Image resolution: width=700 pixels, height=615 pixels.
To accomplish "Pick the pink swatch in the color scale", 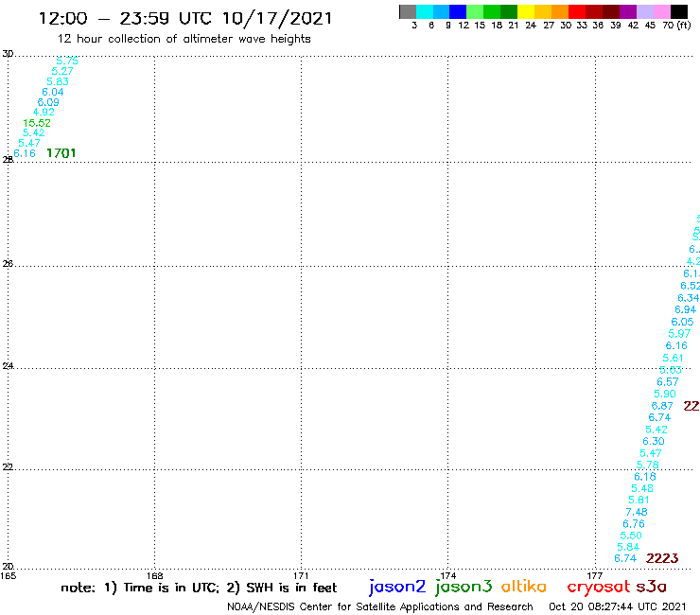I will [661, 11].
